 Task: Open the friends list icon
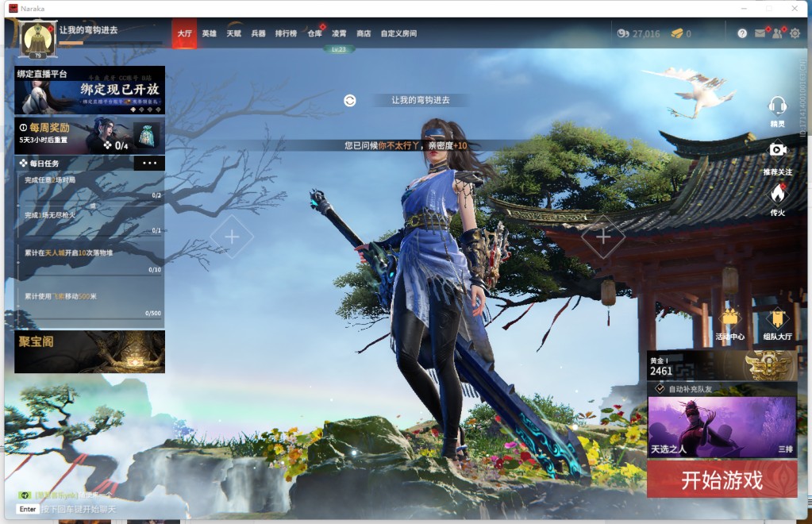coord(777,33)
